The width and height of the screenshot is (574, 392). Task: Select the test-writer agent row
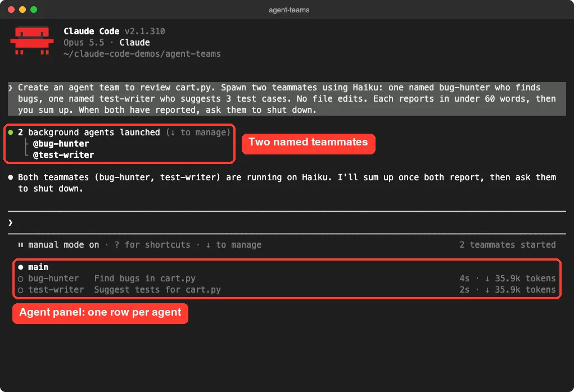click(287, 290)
